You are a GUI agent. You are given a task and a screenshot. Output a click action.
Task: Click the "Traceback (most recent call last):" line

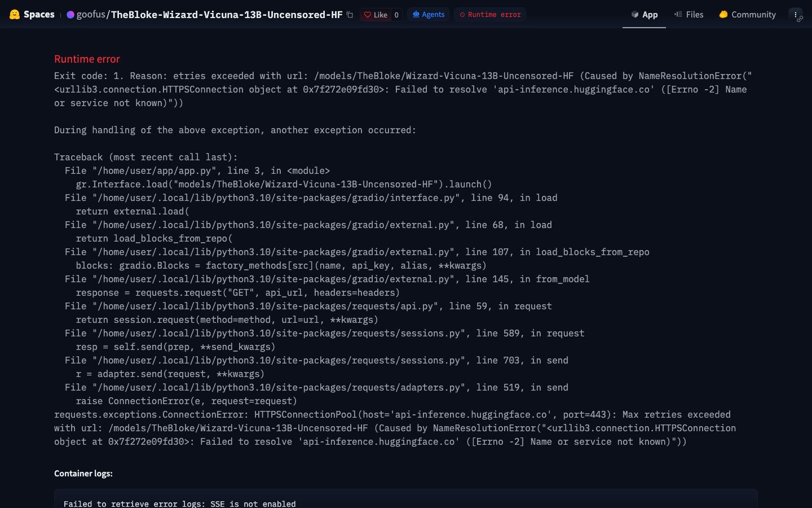146,157
